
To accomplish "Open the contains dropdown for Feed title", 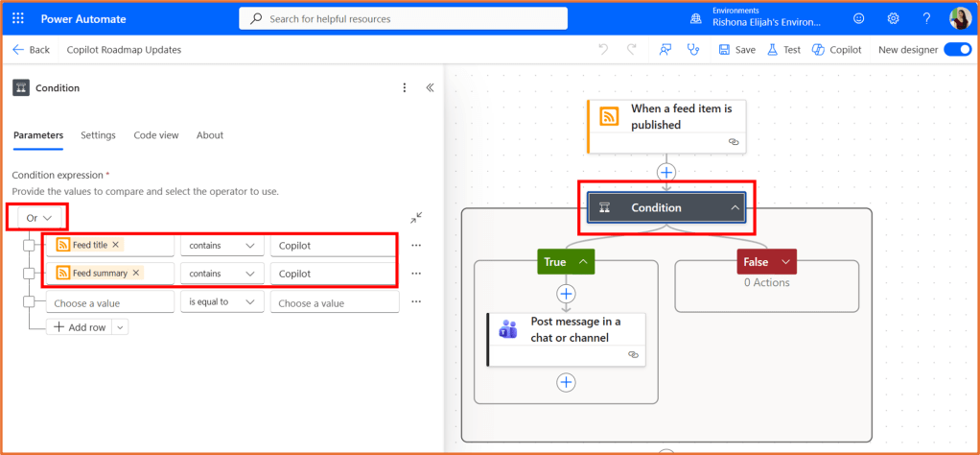I will tap(222, 246).
